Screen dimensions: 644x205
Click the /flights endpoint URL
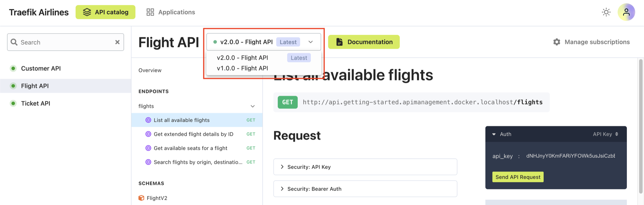click(x=423, y=102)
